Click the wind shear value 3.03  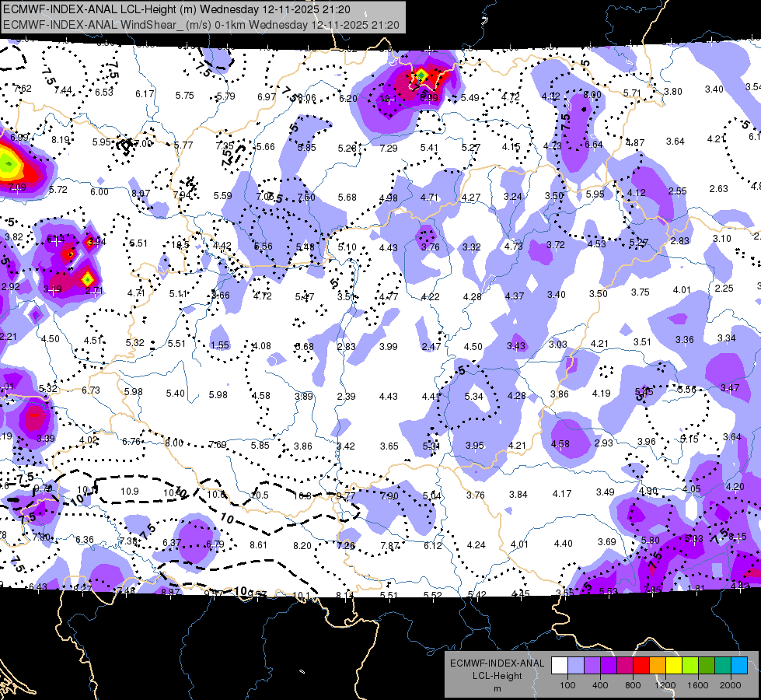pos(557,344)
